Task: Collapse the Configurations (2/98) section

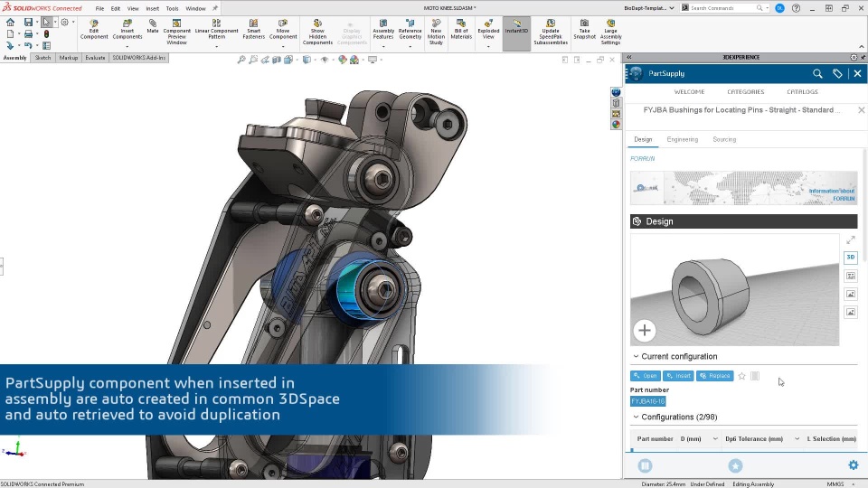Action: 636,418
